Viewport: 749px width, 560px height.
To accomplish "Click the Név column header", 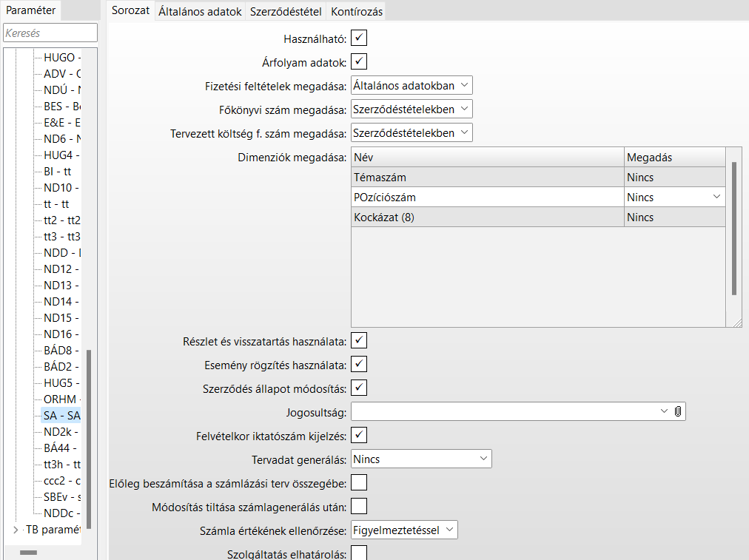I will (x=487, y=158).
